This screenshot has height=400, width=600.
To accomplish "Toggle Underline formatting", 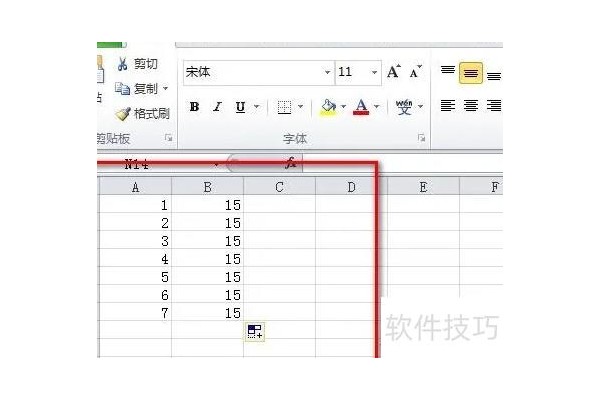I will (240, 107).
